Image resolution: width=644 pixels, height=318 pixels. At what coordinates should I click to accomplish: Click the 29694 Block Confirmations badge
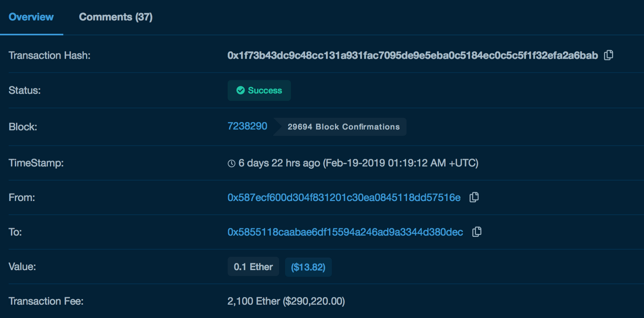pyautogui.click(x=343, y=127)
